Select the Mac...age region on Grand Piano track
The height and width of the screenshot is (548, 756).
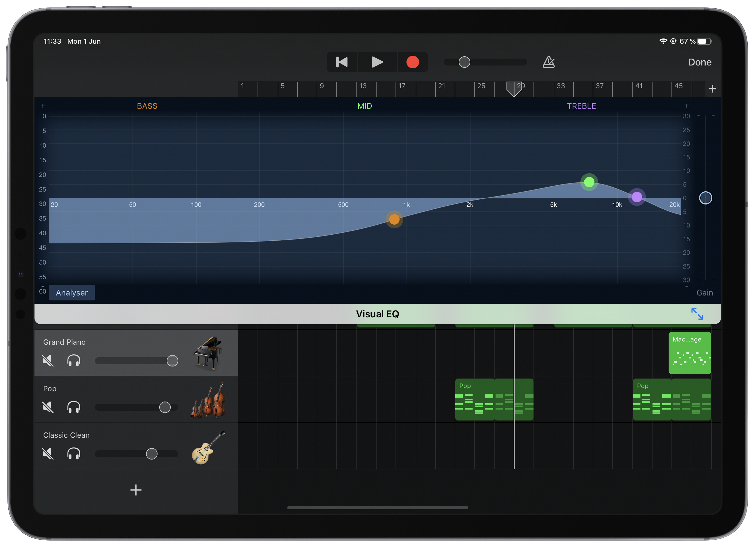point(689,353)
